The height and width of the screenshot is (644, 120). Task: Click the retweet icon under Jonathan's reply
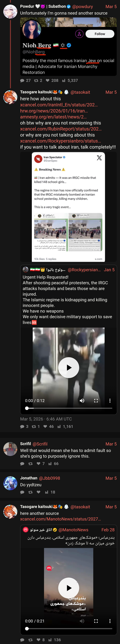coord(30,492)
